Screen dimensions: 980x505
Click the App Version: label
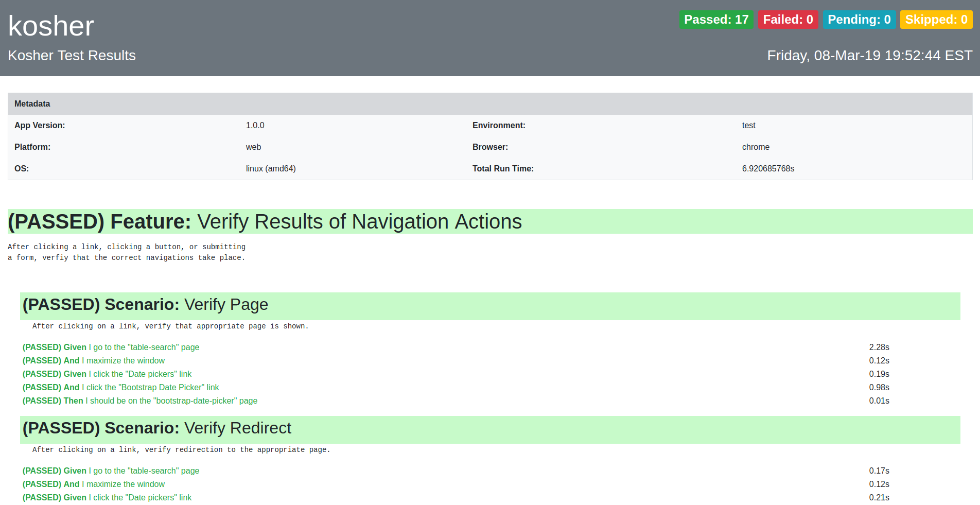tap(40, 126)
